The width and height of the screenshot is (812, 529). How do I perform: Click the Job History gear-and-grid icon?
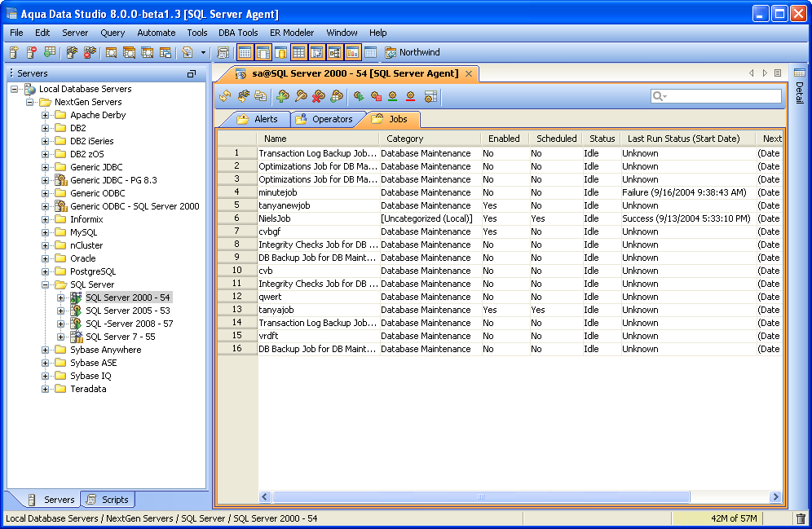(337, 96)
